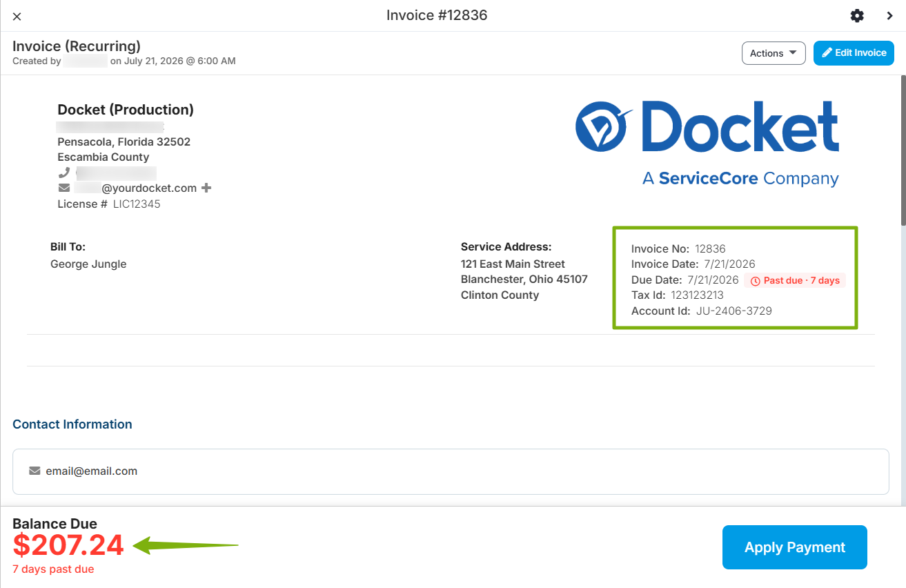Close the invoice panel with X icon
Image resolution: width=906 pixels, height=588 pixels.
pyautogui.click(x=17, y=17)
